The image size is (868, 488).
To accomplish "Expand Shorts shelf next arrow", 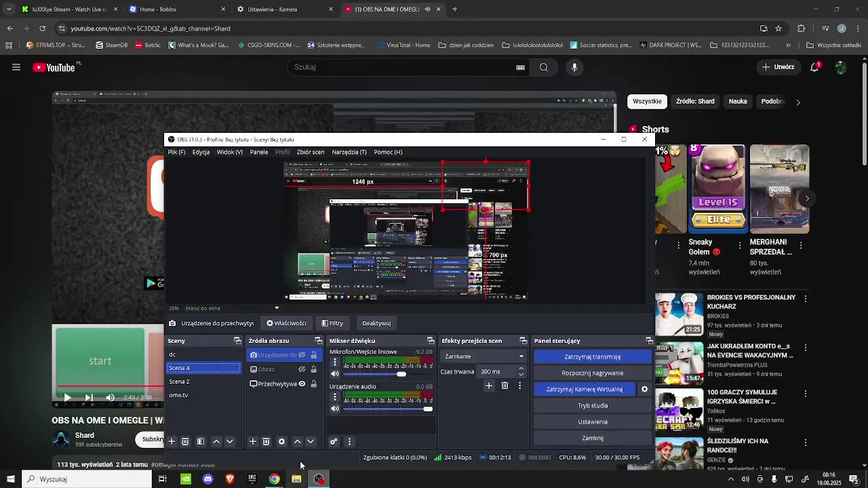I will 807,199.
